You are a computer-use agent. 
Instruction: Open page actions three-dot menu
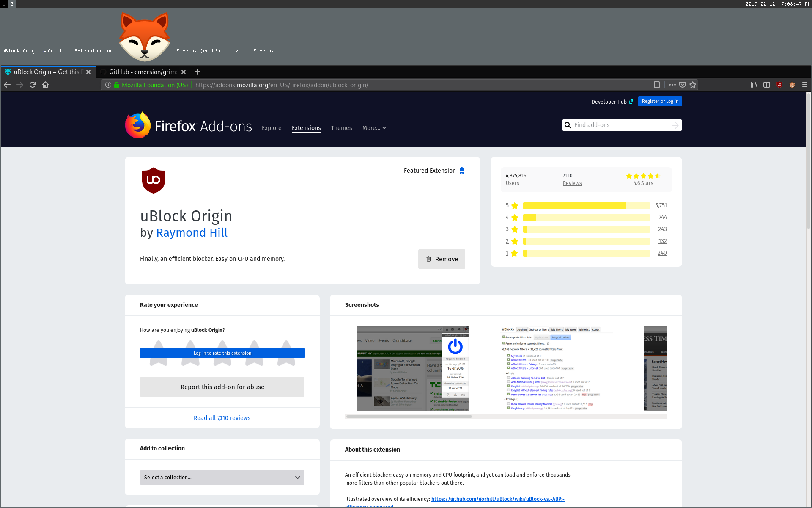point(672,85)
